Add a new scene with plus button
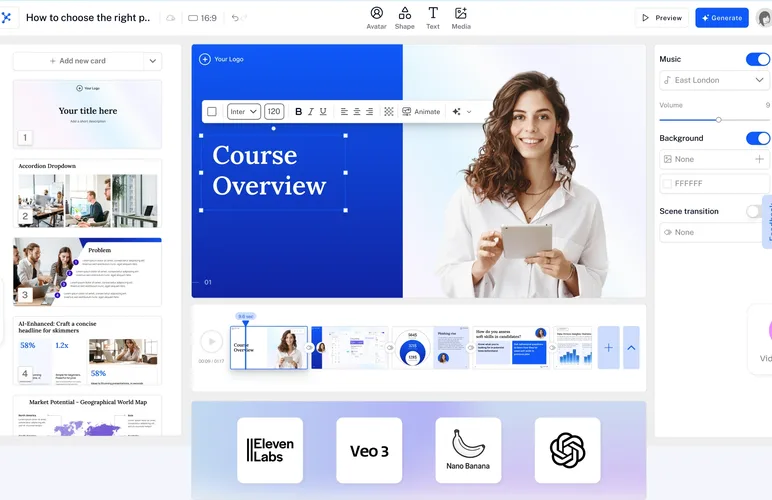This screenshot has height=500, width=772. tap(609, 347)
